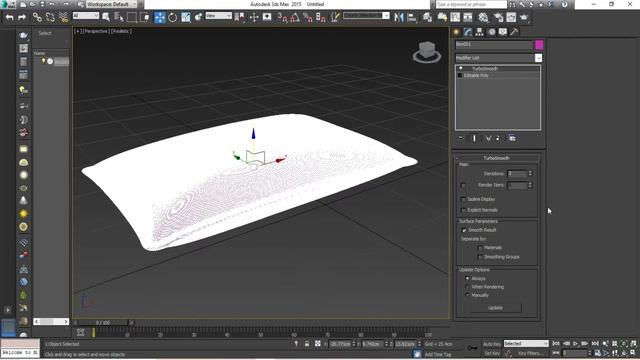Click the Redo arrow in main toolbar
Viewport: 640px width, 360px height.
click(x=22, y=17)
